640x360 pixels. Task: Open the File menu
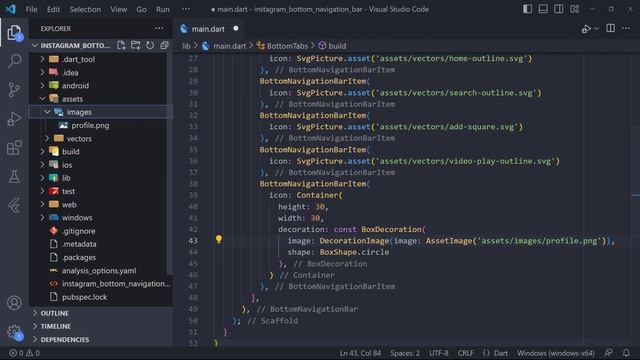tap(31, 9)
